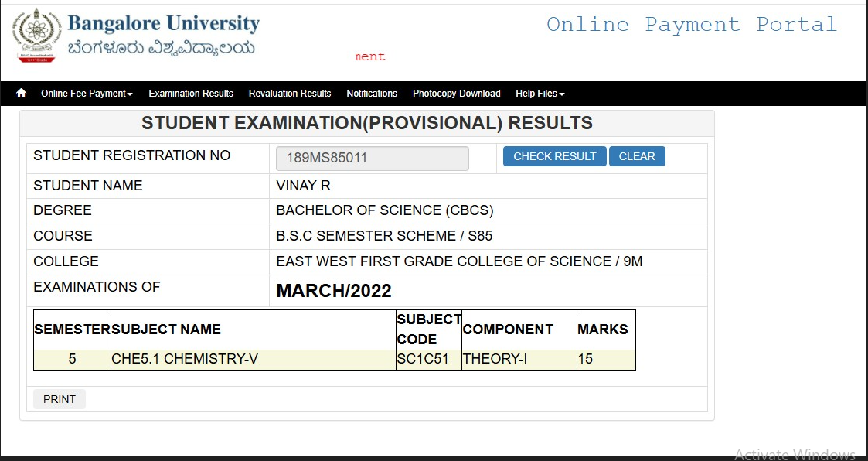
Task: Click the SC1C51 subject code cell
Action: (429, 359)
